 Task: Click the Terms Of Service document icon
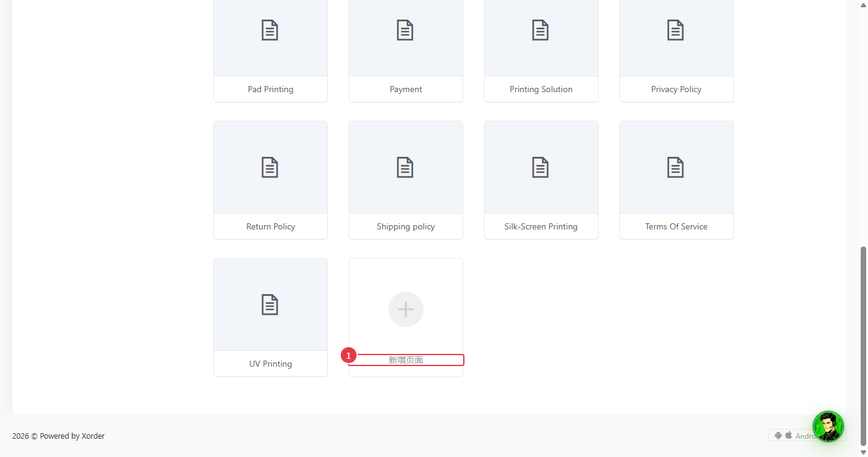coord(675,167)
